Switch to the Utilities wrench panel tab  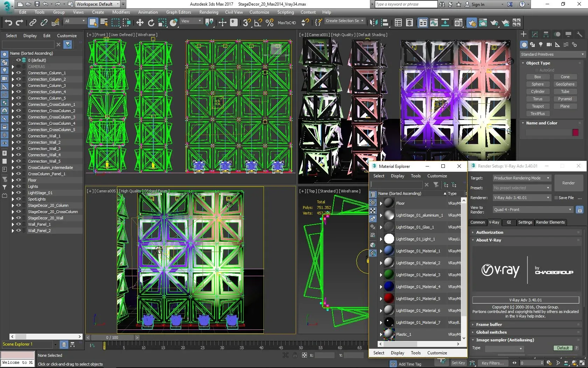pos(580,34)
